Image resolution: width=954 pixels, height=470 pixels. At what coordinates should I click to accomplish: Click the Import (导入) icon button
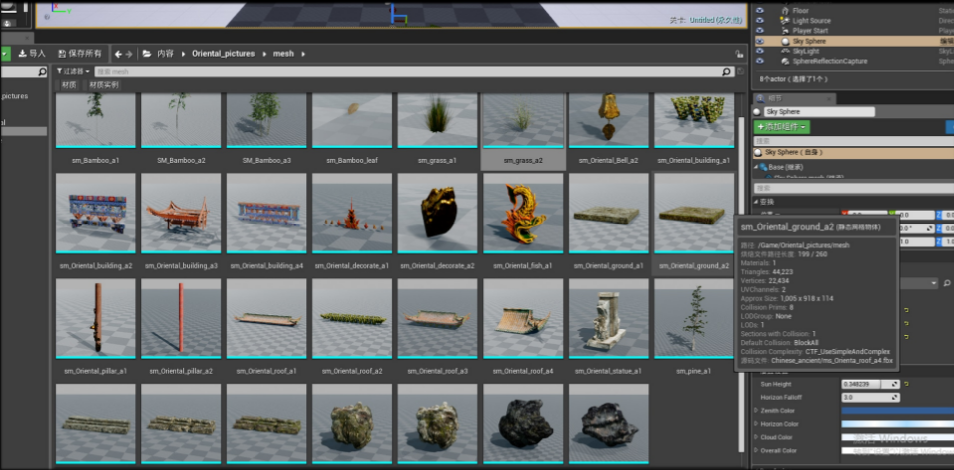[x=32, y=54]
